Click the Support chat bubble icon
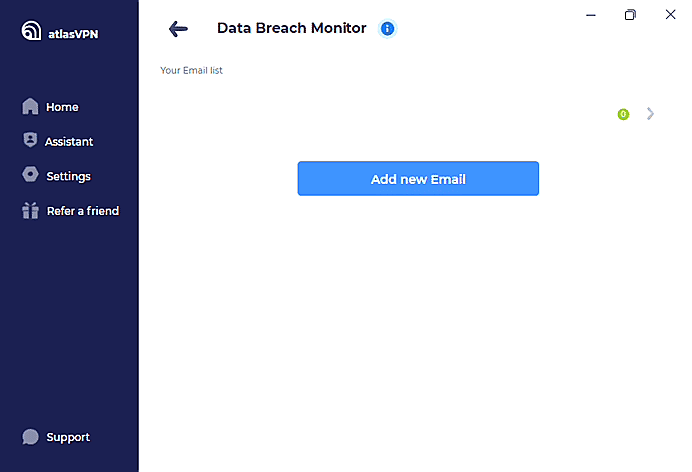The height and width of the screenshot is (472, 692). click(x=30, y=437)
